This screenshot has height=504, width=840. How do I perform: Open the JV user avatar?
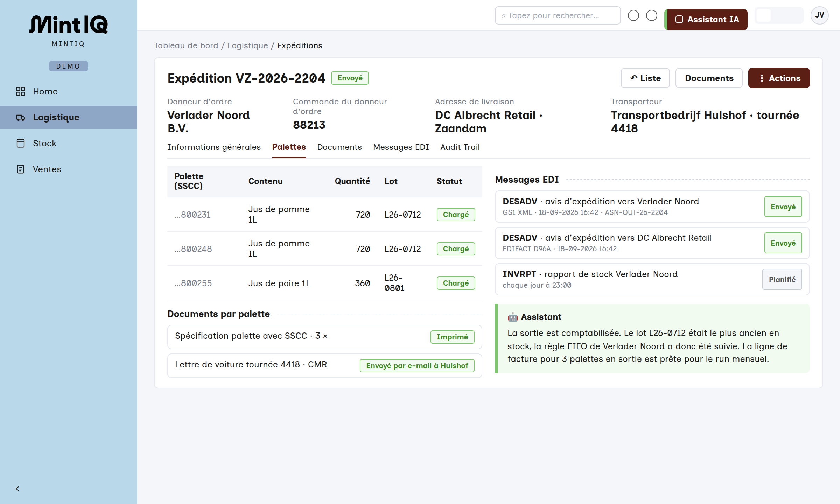coord(819,15)
